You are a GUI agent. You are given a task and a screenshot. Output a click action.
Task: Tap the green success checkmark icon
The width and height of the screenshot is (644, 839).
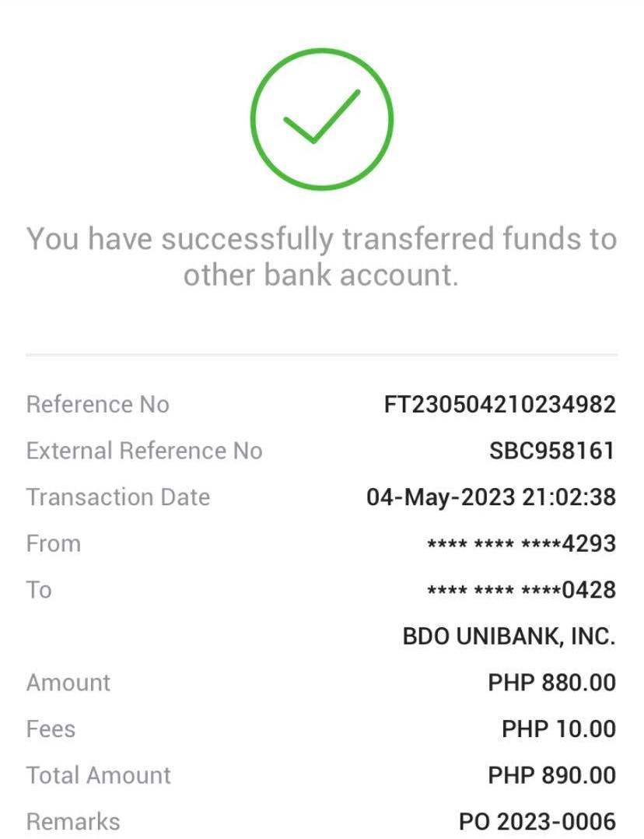tap(321, 119)
